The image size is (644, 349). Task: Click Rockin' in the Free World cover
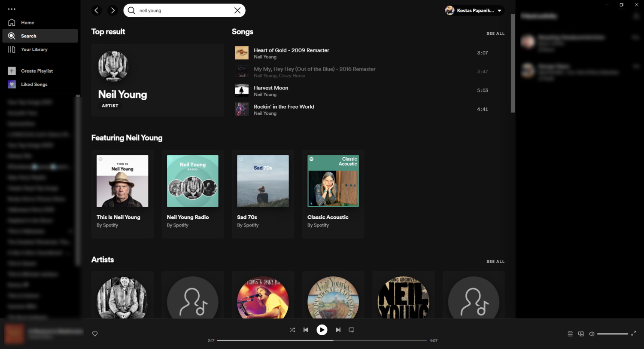click(x=242, y=109)
